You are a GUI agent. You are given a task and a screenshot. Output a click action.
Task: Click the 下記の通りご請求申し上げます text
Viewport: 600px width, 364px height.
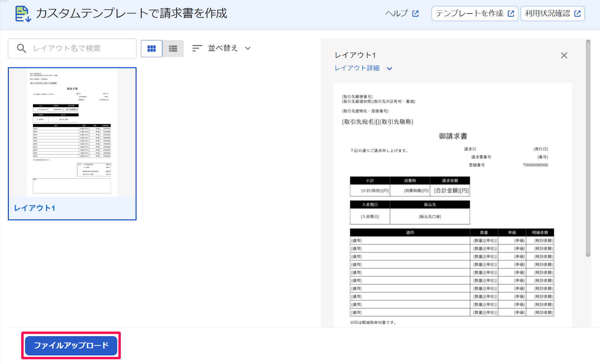pyautogui.click(x=379, y=151)
